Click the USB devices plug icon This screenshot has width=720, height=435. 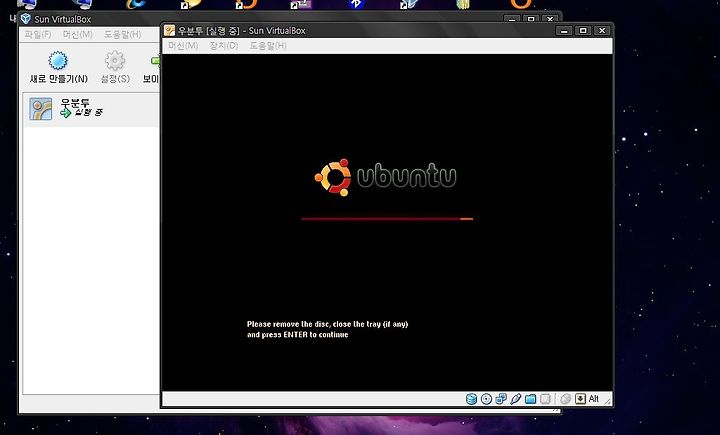pos(516,399)
